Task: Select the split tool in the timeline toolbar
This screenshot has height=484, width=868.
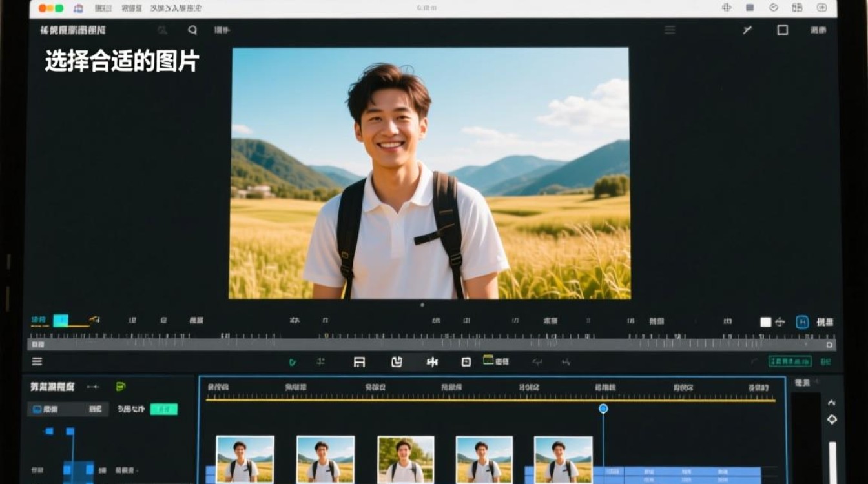Action: tap(433, 362)
